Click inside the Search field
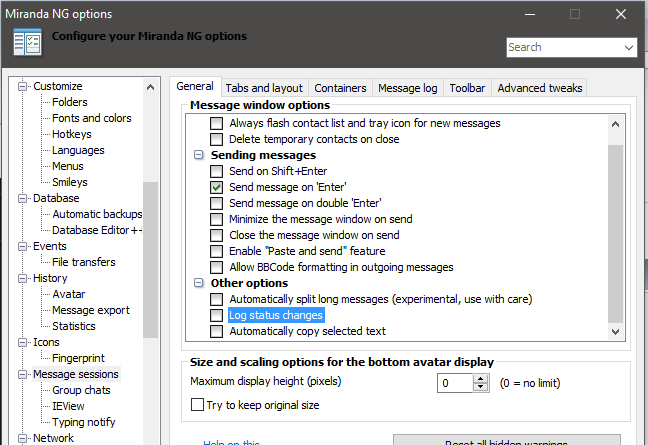 564,48
